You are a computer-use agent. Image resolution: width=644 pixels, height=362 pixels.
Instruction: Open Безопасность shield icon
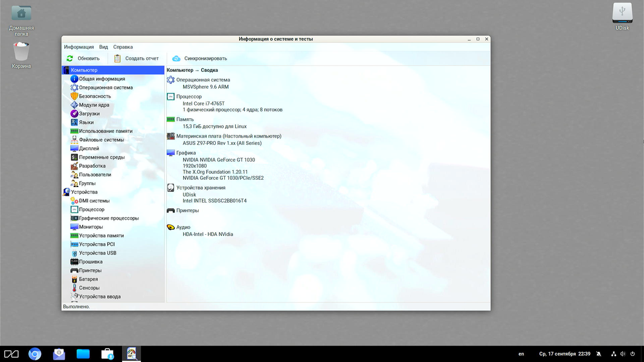tap(74, 96)
